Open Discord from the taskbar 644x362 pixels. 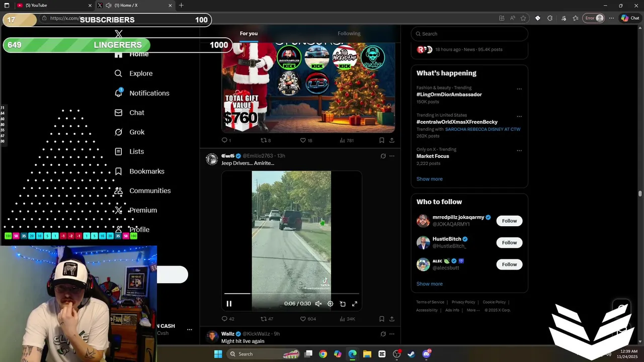point(426,354)
